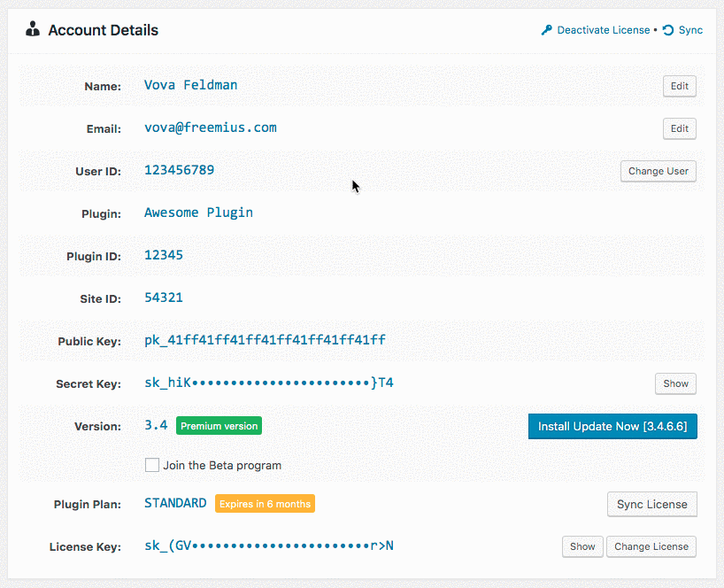Click the STANDARD plan name
This screenshot has height=588, width=724.
pos(175,503)
